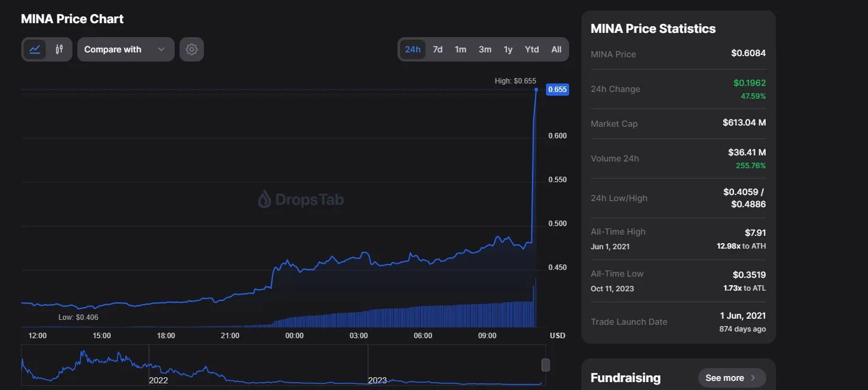Click the 1.73x to ATL text
868x390 pixels.
coord(743,288)
